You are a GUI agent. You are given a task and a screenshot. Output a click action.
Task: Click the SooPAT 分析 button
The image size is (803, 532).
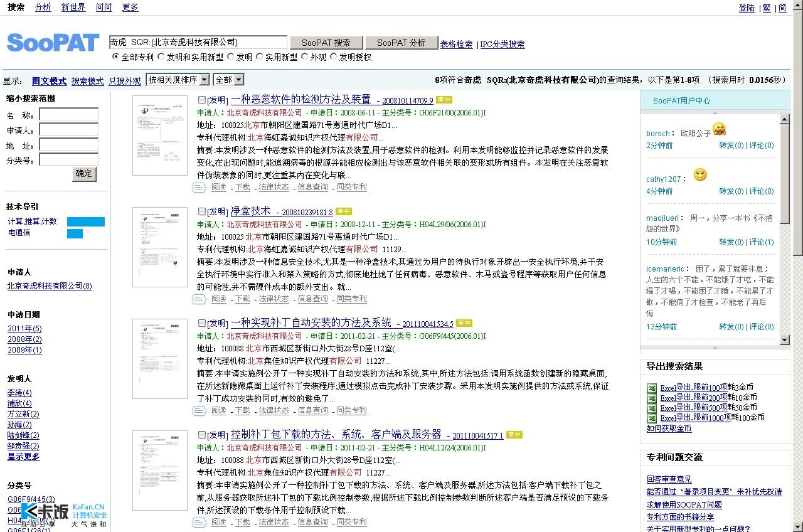[401, 43]
